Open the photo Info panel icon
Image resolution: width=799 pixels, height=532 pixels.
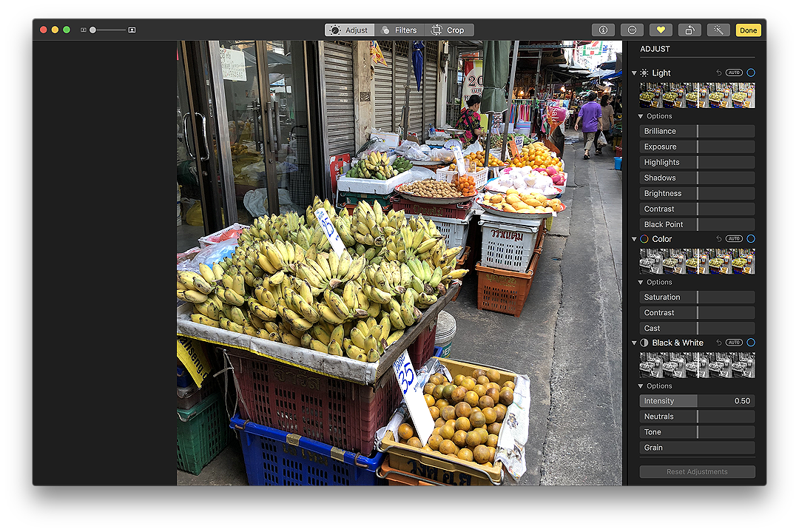click(x=603, y=30)
